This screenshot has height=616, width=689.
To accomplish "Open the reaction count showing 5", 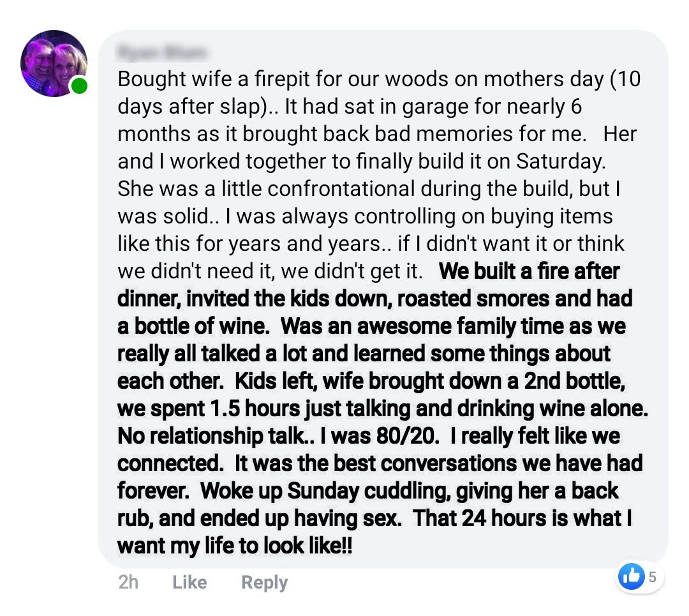I will click(652, 577).
